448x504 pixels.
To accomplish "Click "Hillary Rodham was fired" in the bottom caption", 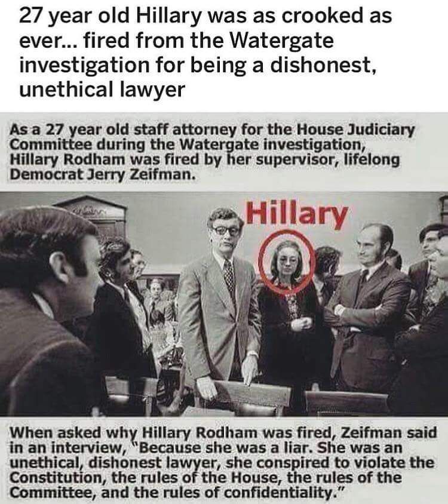I will [238, 433].
